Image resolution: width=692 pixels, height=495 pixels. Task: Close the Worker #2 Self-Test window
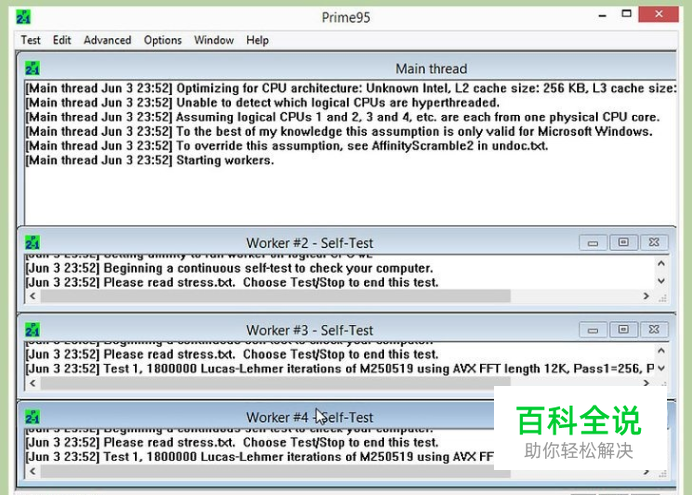click(x=654, y=243)
